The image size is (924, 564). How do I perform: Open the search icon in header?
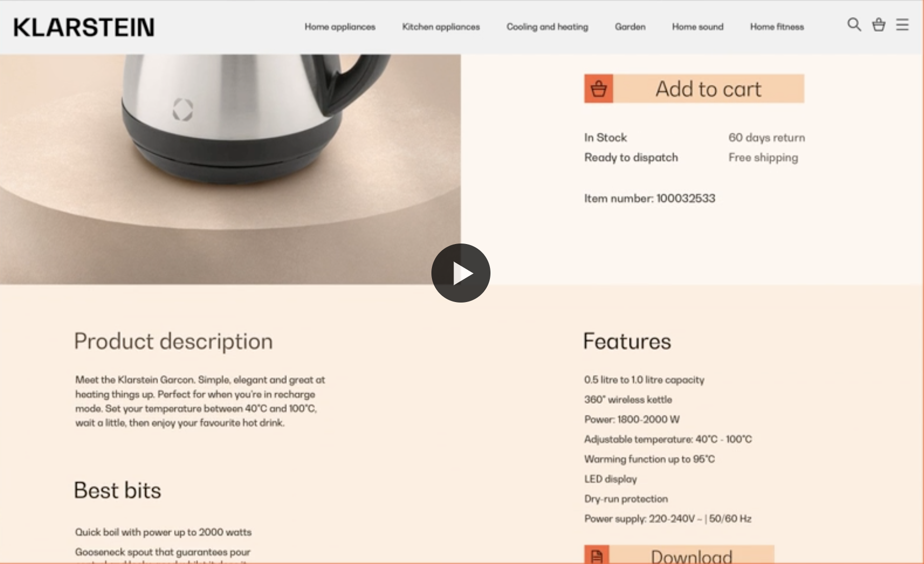click(854, 25)
